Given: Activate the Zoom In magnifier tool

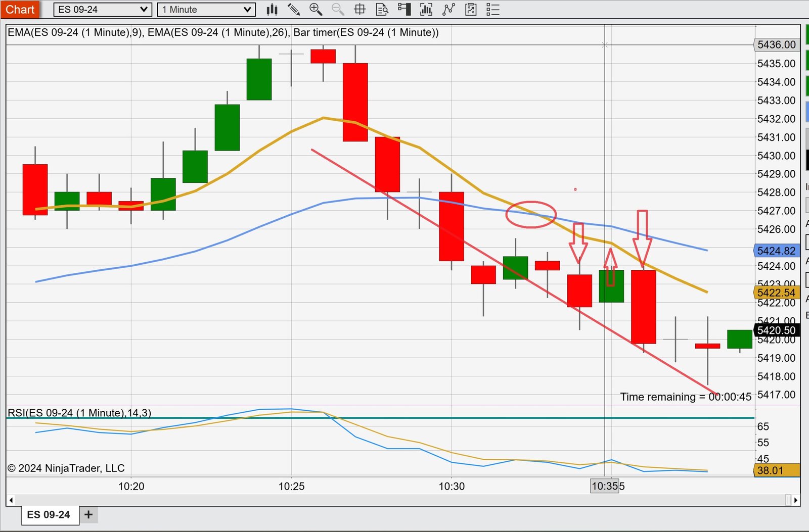Looking at the screenshot, I should tap(316, 10).
